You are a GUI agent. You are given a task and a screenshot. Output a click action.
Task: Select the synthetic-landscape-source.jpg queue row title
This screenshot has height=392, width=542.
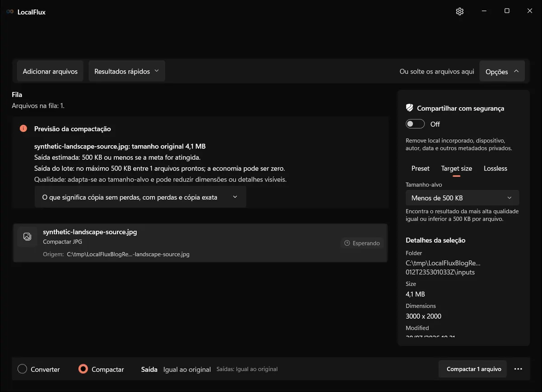(90, 232)
